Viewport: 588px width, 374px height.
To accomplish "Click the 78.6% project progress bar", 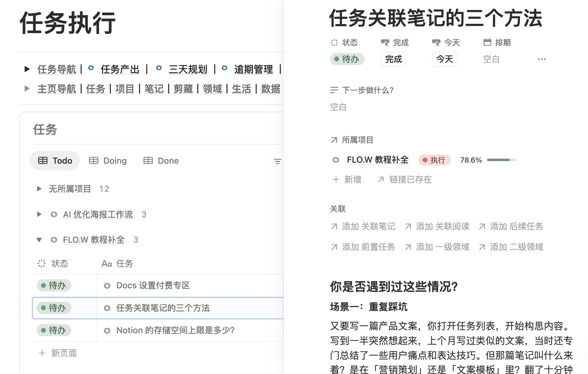I will click(x=501, y=160).
